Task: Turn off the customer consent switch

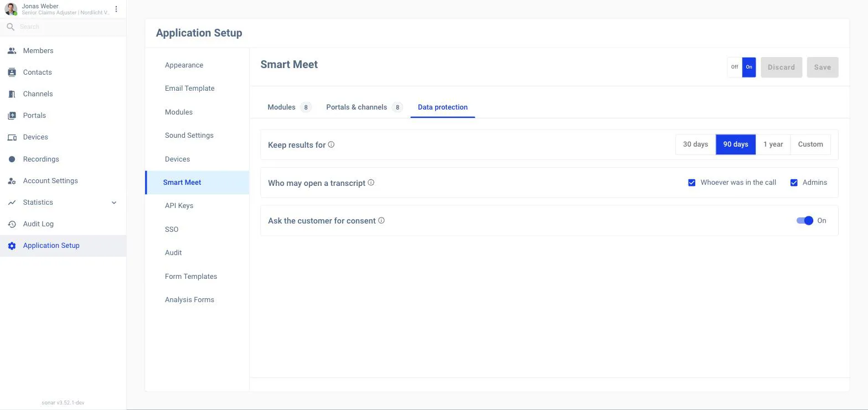Action: [x=805, y=221]
